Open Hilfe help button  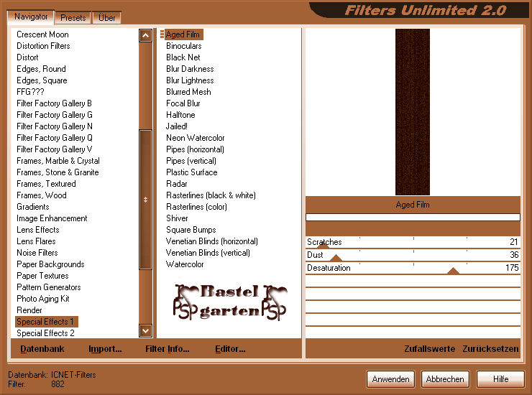click(500, 379)
